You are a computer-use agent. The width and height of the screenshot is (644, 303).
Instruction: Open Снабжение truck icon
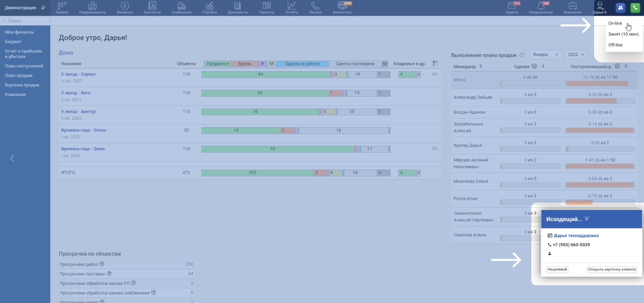[x=182, y=6]
